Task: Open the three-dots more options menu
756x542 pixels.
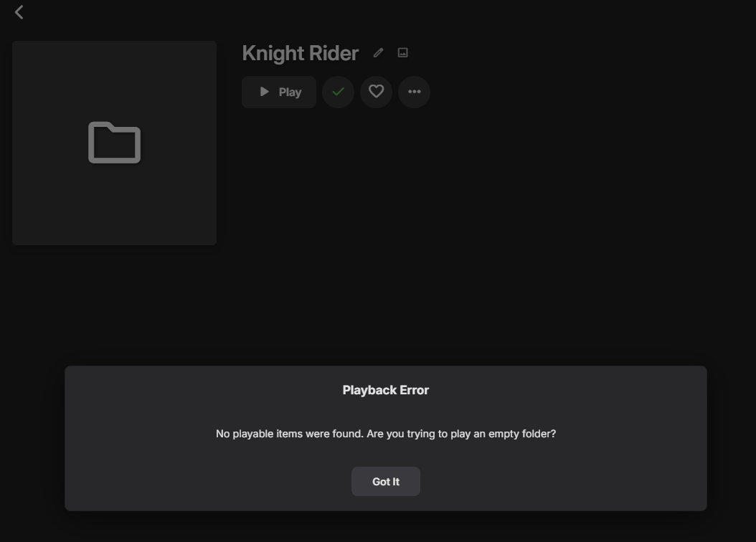Action: pyautogui.click(x=414, y=92)
